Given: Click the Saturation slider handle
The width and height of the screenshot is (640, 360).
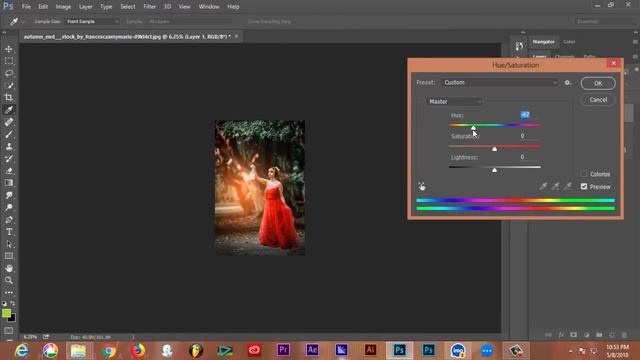Looking at the screenshot, I should (494, 149).
